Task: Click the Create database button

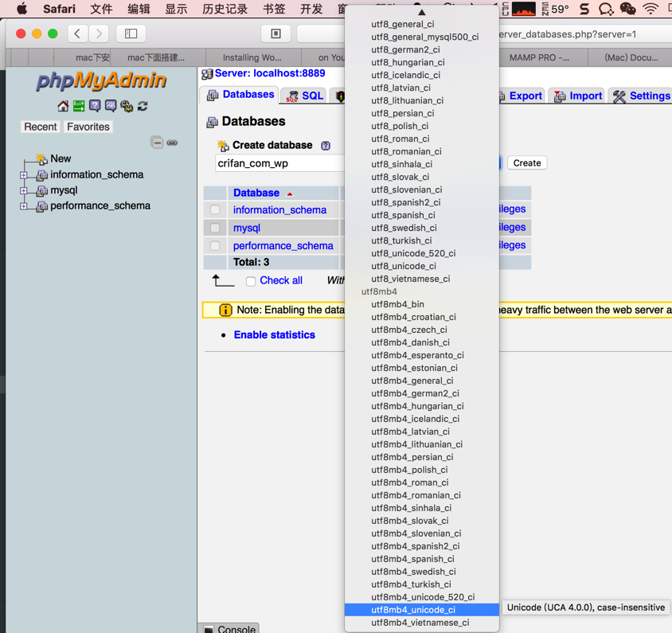Action: click(527, 163)
